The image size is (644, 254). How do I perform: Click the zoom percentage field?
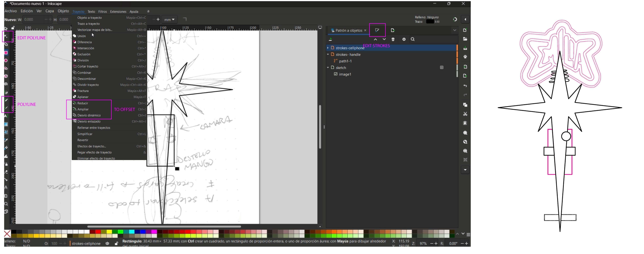click(423, 243)
